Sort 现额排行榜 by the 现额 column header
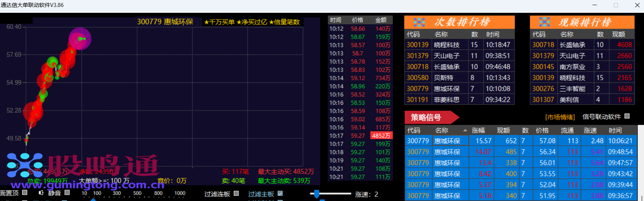The height and width of the screenshot is (201, 644). pos(619,34)
